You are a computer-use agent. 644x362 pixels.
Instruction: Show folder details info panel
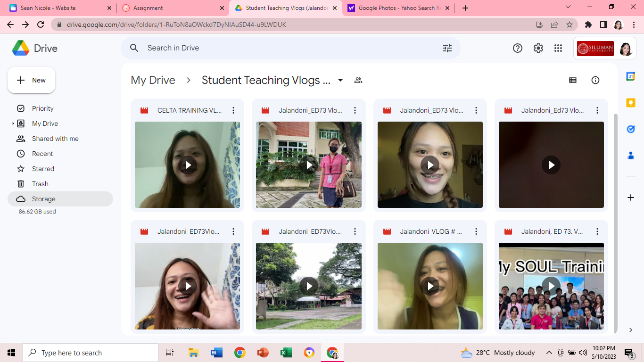click(x=595, y=80)
